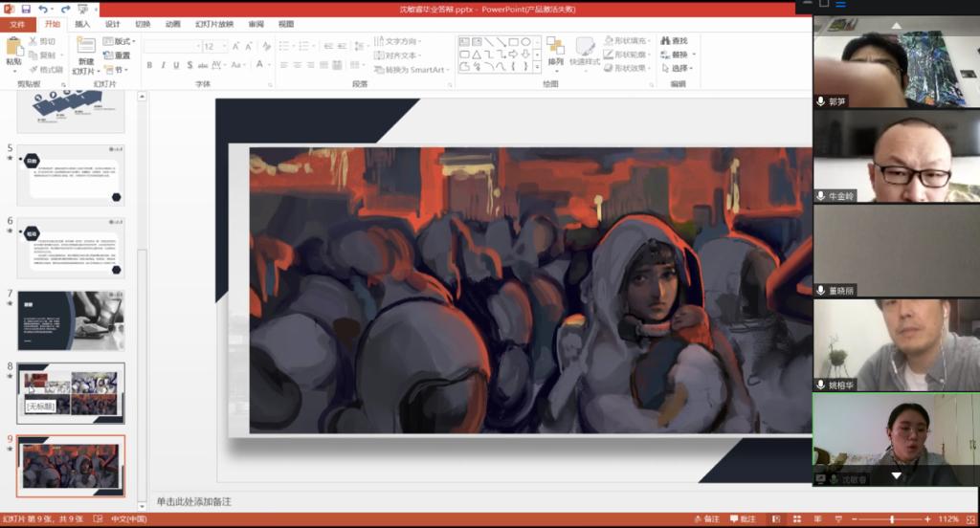Click the zoom out minus button
Viewport: 980px width, 528px height.
[855, 519]
